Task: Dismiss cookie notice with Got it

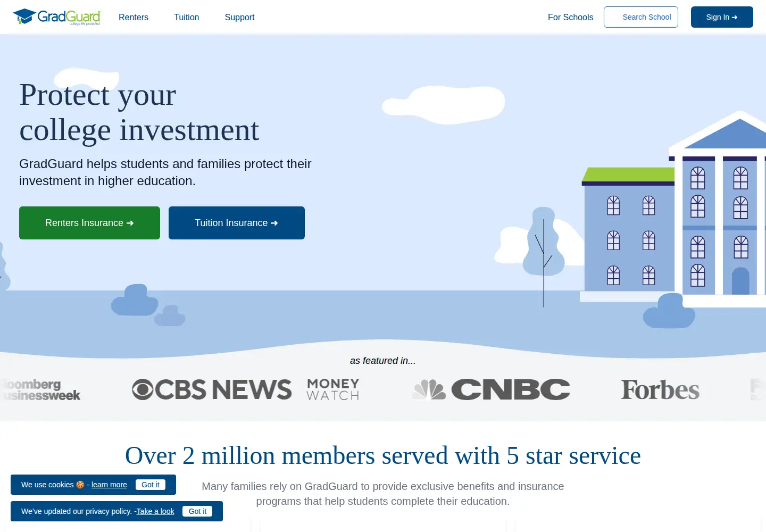Action: (x=151, y=485)
